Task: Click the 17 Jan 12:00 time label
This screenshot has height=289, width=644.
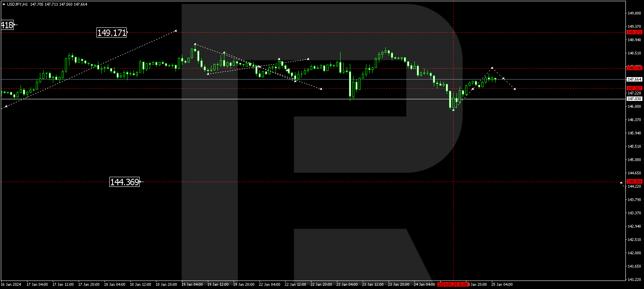Action: point(63,285)
